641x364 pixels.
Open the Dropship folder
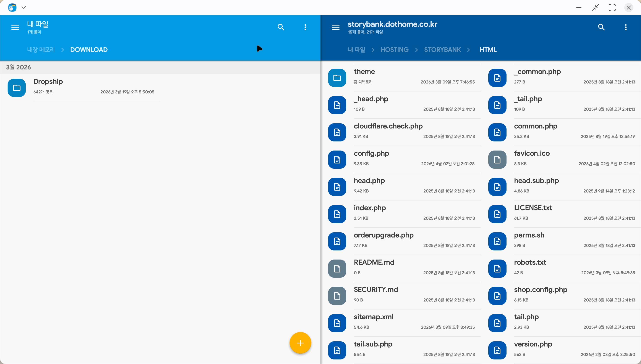pyautogui.click(x=48, y=82)
